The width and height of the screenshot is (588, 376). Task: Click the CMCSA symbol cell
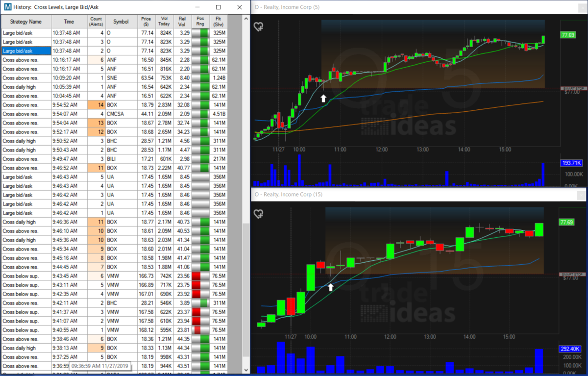pyautogui.click(x=121, y=114)
